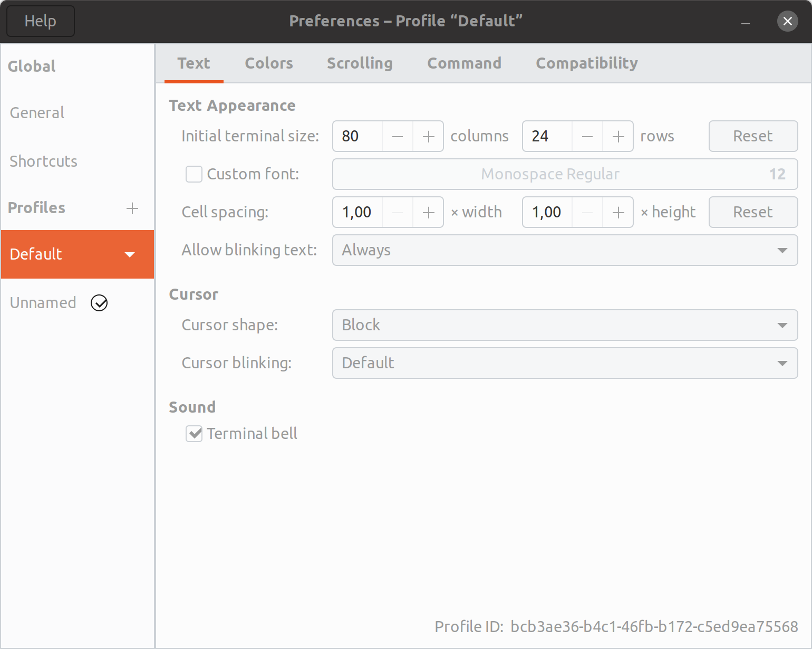This screenshot has height=649, width=812.
Task: Reset the initial terminal size
Action: (x=753, y=136)
